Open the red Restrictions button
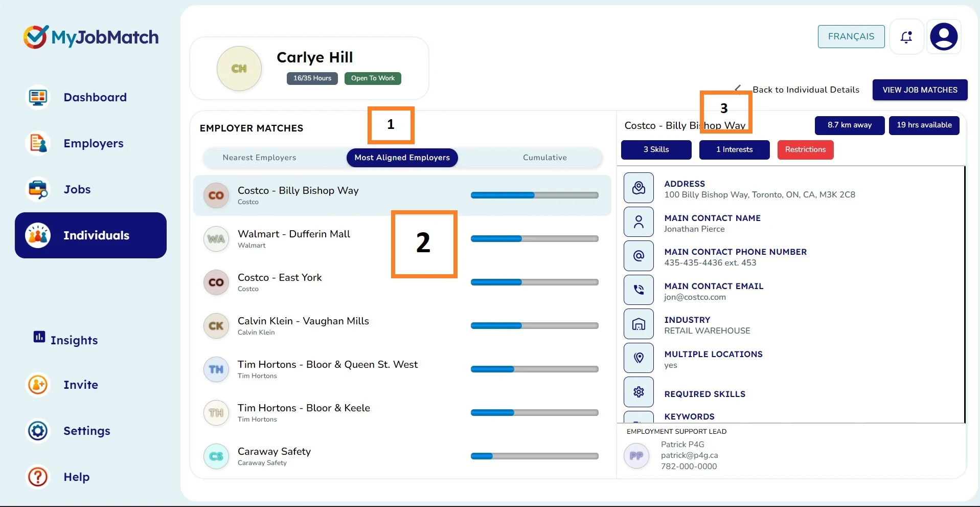The image size is (980, 507). point(806,149)
